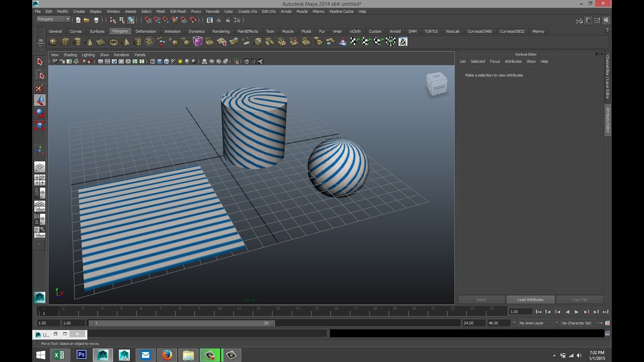The width and height of the screenshot is (644, 362).
Task: Toggle the textured display button in the viewport
Action: coord(174,61)
